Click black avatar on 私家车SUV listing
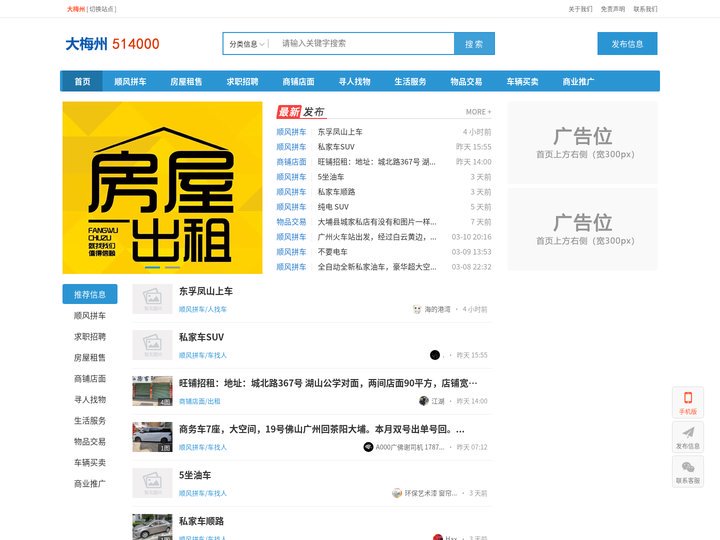The image size is (720, 540). click(435, 355)
